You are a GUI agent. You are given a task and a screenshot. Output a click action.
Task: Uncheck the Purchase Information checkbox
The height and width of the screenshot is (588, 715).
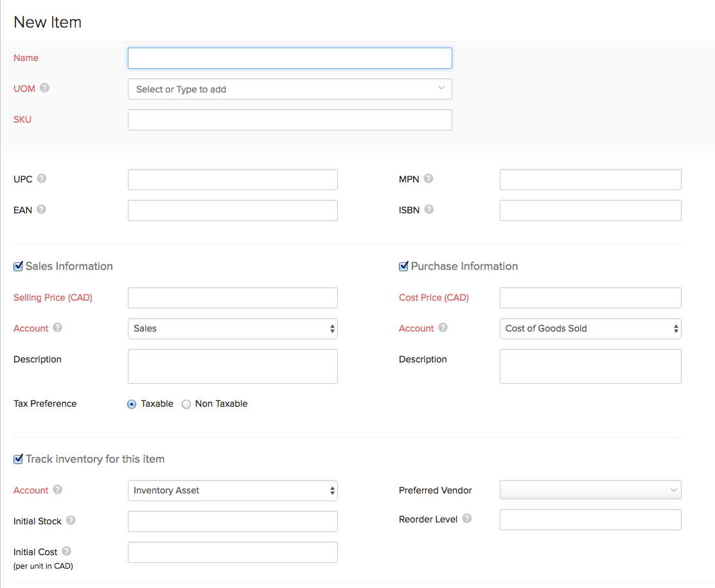pyautogui.click(x=403, y=266)
